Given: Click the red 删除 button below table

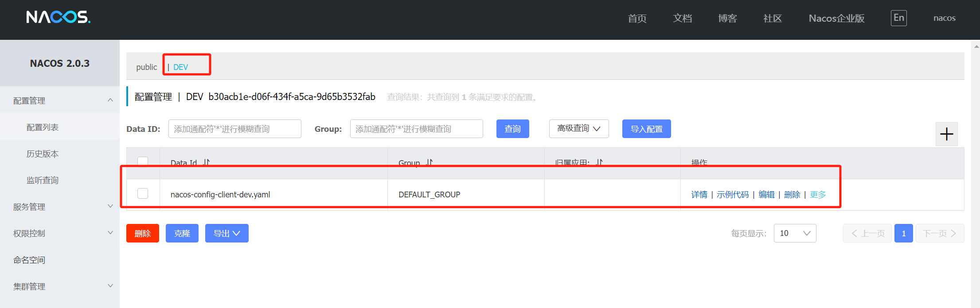Looking at the screenshot, I should pyautogui.click(x=142, y=233).
